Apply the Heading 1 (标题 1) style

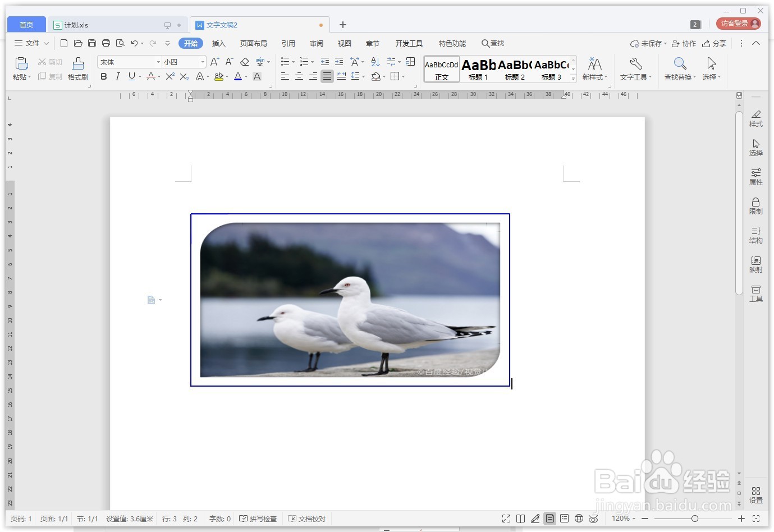pyautogui.click(x=478, y=69)
